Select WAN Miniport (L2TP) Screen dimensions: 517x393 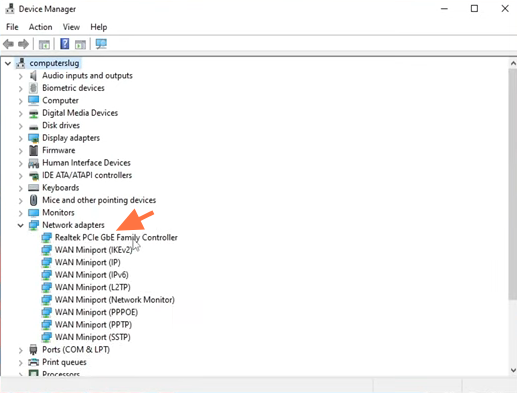[93, 287]
